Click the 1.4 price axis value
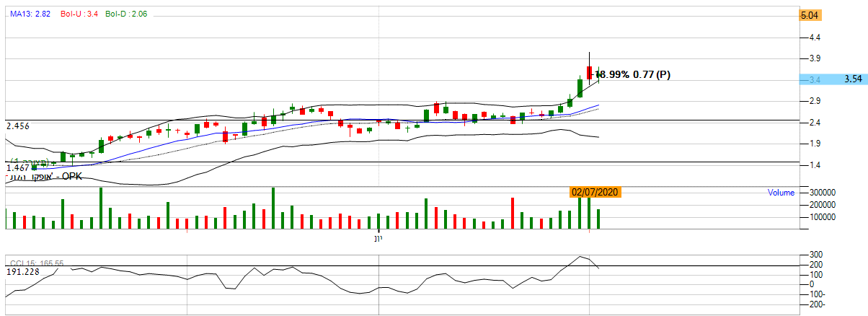 pos(814,166)
